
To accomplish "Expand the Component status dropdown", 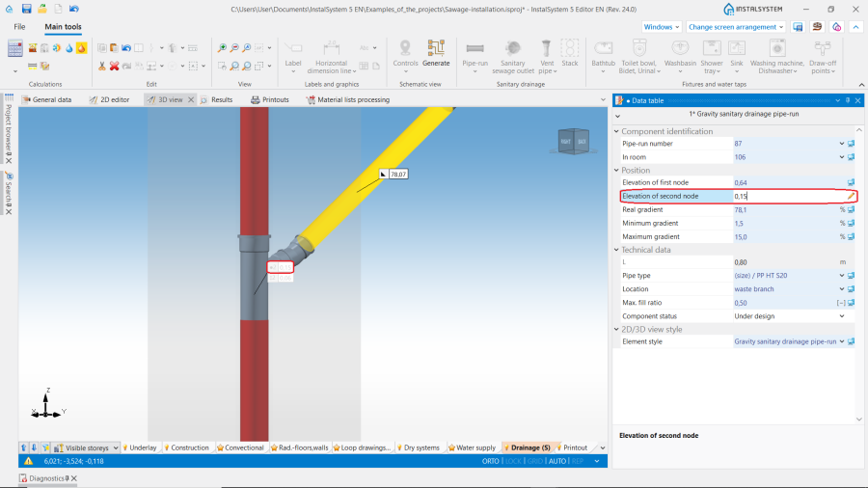I will tap(841, 316).
